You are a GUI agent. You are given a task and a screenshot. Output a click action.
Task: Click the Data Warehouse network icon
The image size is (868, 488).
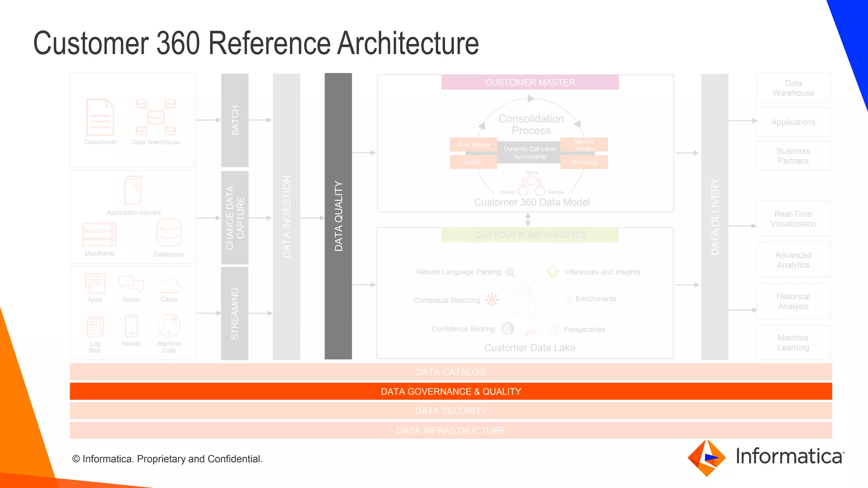(156, 117)
